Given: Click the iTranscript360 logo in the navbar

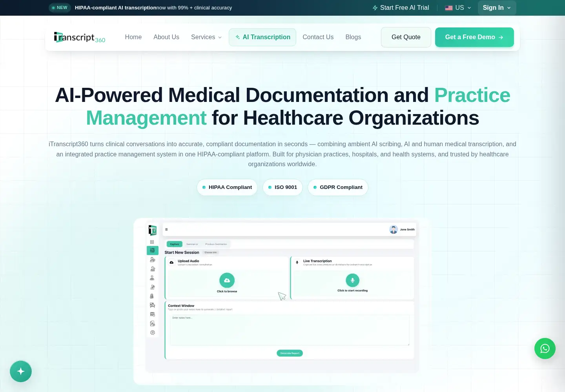Looking at the screenshot, I should point(80,37).
